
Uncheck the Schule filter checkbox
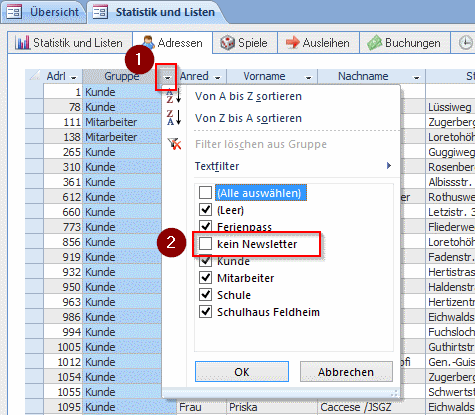(205, 295)
